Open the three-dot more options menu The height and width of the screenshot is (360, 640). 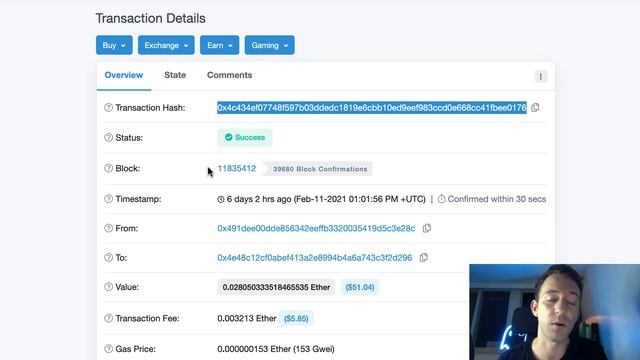pyautogui.click(x=541, y=76)
